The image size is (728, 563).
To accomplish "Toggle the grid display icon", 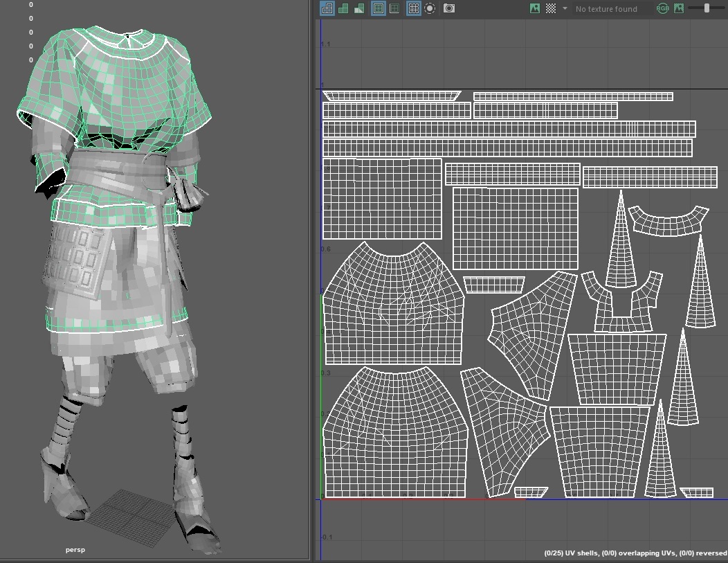I will (x=413, y=8).
